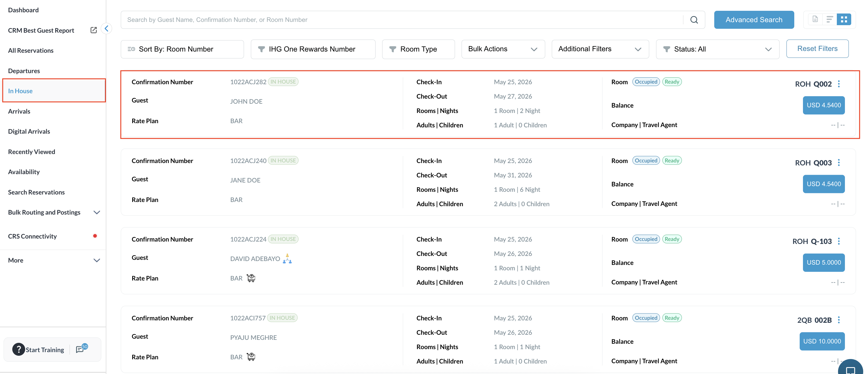Expand Bulk Routing and Postings menu
Viewport: 868px width, 374px height.
(97, 212)
